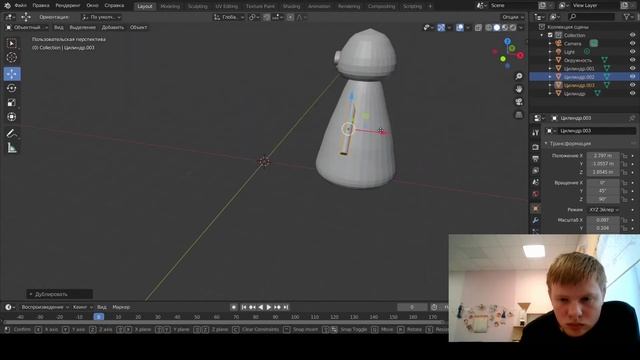The height and width of the screenshot is (360, 640).
Task: Open the Render properties tab
Action: [536, 147]
